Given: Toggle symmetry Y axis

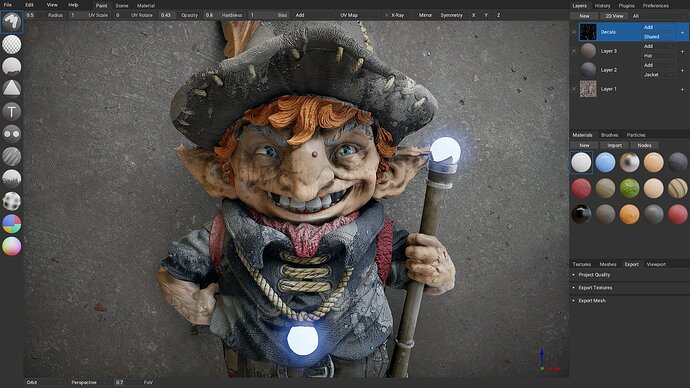Looking at the screenshot, I should 486,15.
